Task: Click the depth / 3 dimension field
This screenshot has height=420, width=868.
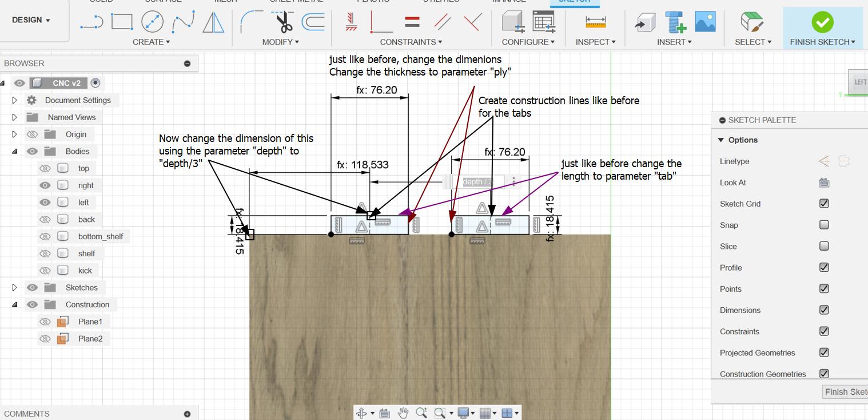Action: pos(478,182)
